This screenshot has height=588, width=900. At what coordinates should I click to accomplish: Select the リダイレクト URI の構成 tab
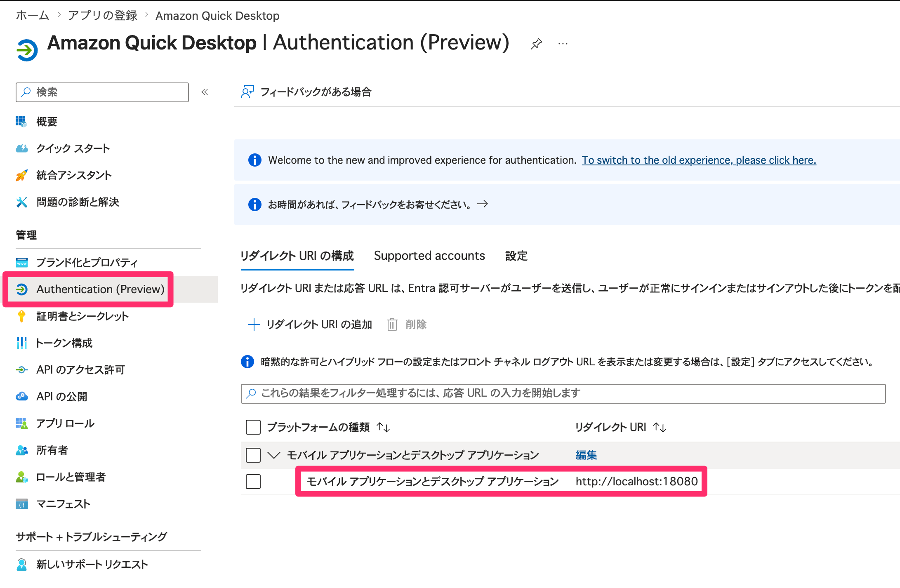(297, 256)
